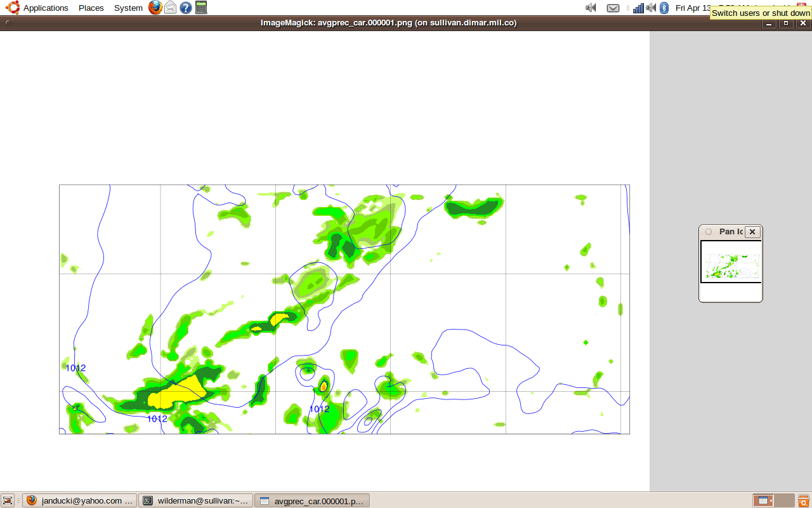Launch the calculator from the top panel
812x508 pixels.
(x=201, y=8)
